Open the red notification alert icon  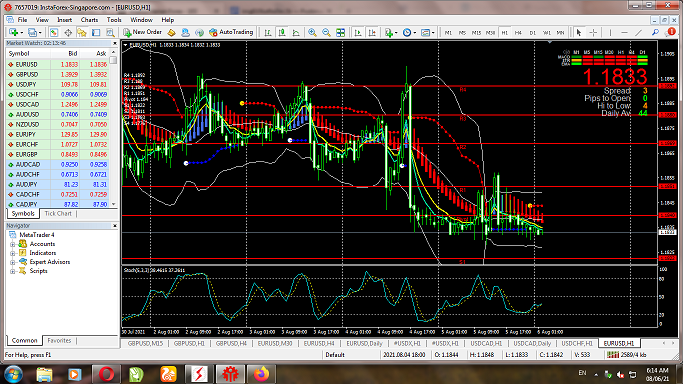coord(671,32)
